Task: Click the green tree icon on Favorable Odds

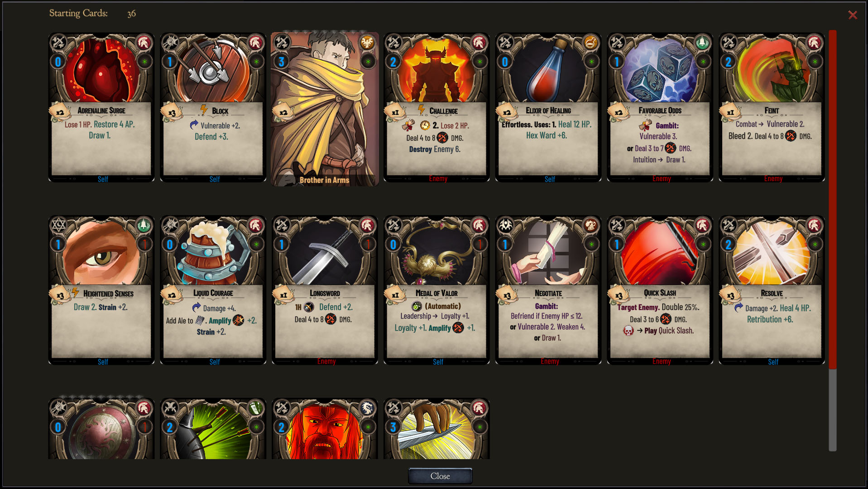Action: tap(702, 43)
